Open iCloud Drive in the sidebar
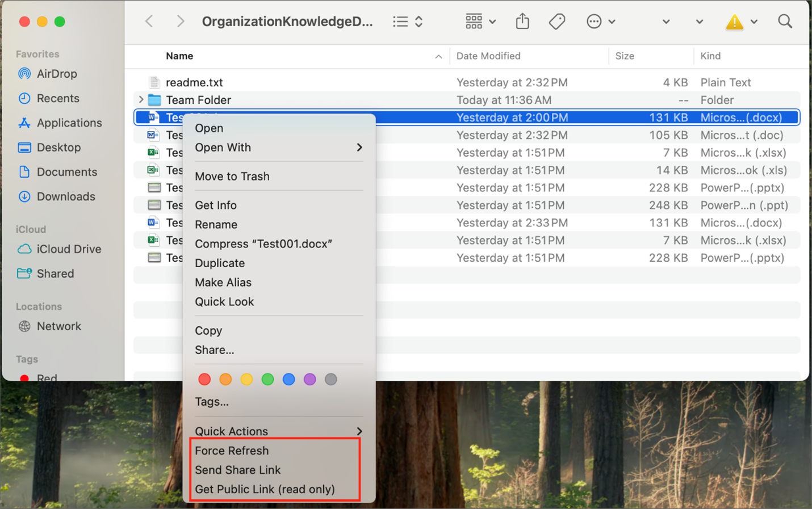 tap(68, 249)
